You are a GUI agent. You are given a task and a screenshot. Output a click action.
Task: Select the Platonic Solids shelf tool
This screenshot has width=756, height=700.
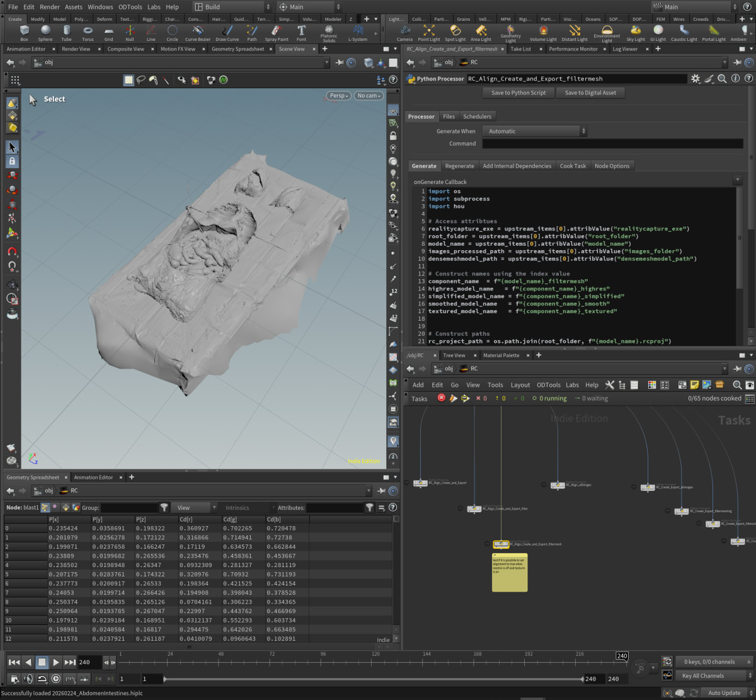(329, 33)
